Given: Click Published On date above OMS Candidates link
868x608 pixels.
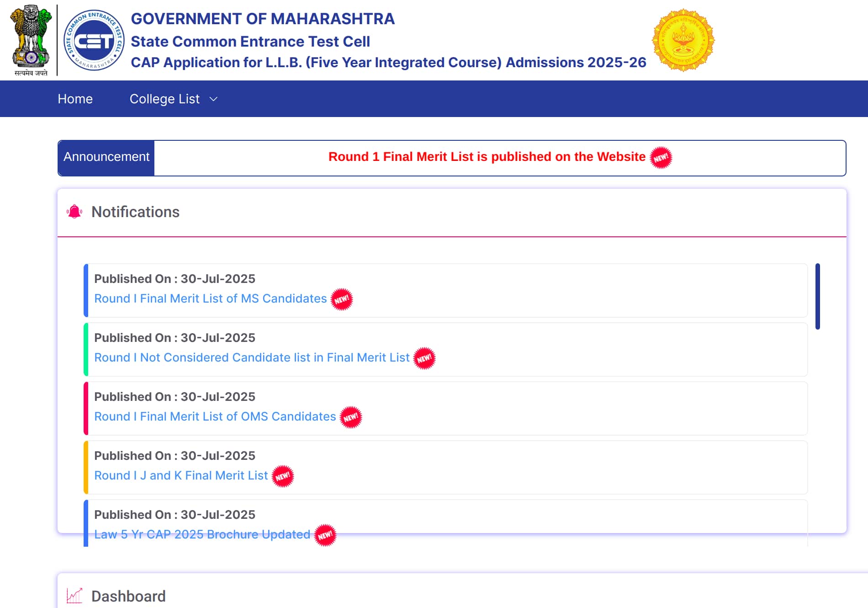Looking at the screenshot, I should (175, 397).
